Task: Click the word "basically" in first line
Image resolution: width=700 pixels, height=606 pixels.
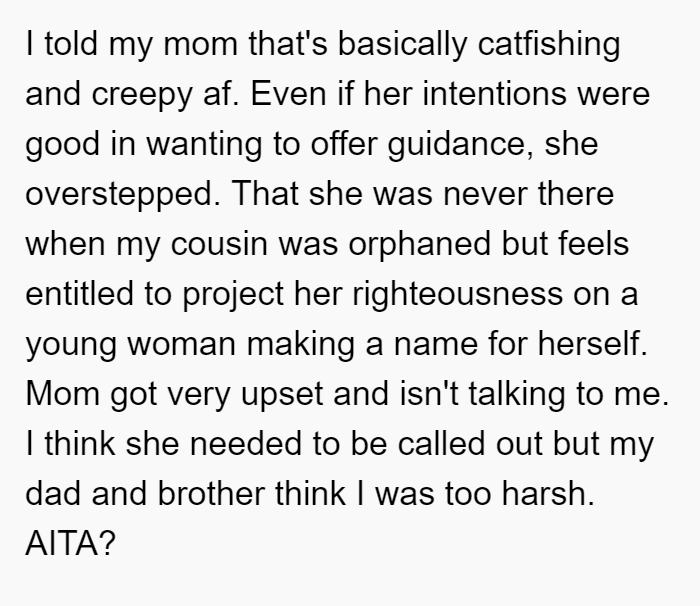Action: 402,44
